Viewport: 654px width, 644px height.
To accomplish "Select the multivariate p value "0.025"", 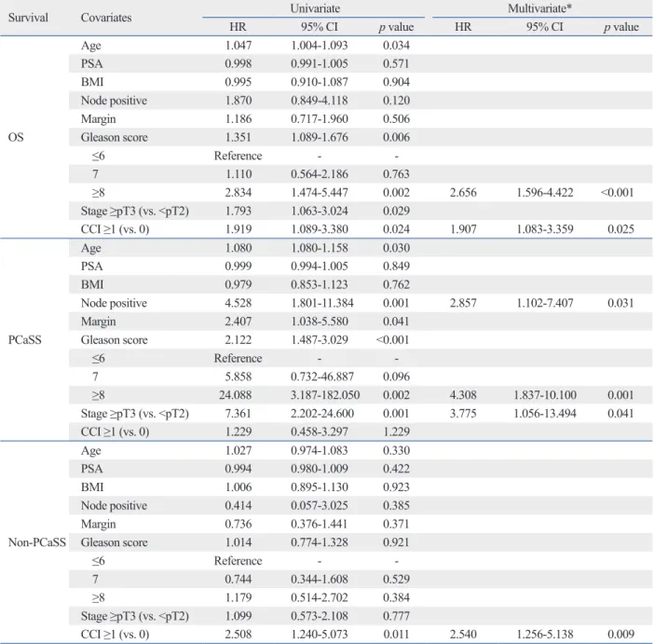I will (x=620, y=229).
